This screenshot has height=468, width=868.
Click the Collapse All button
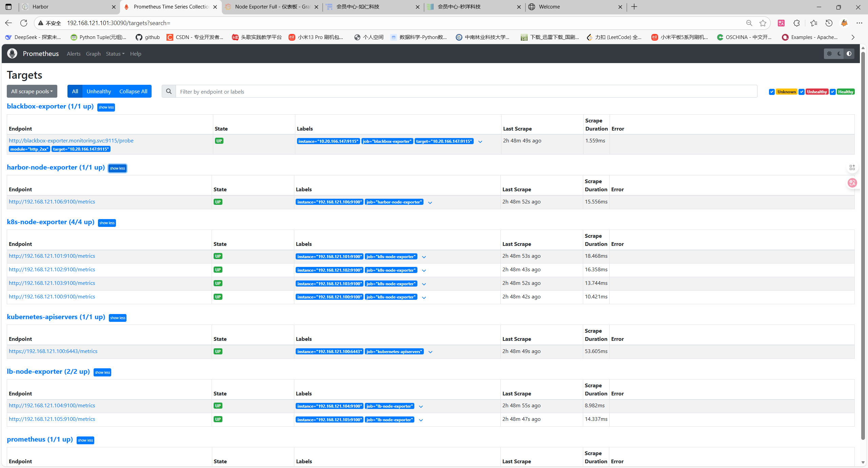(x=133, y=92)
